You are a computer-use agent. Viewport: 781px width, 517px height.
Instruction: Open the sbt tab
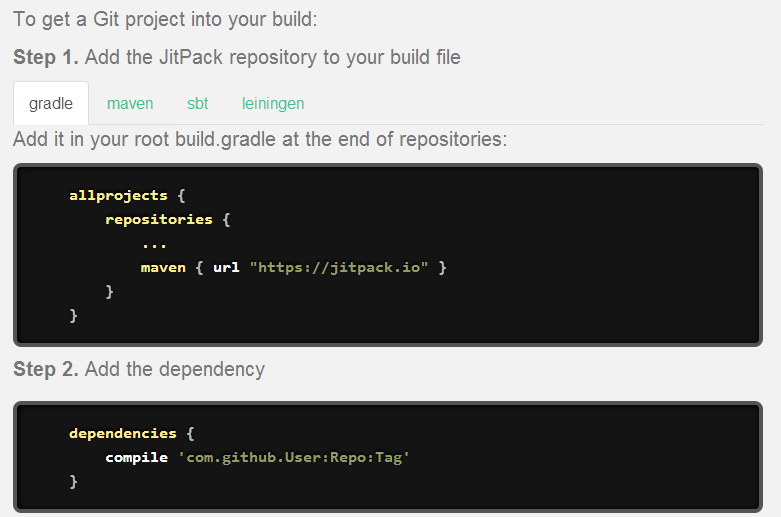(x=197, y=104)
